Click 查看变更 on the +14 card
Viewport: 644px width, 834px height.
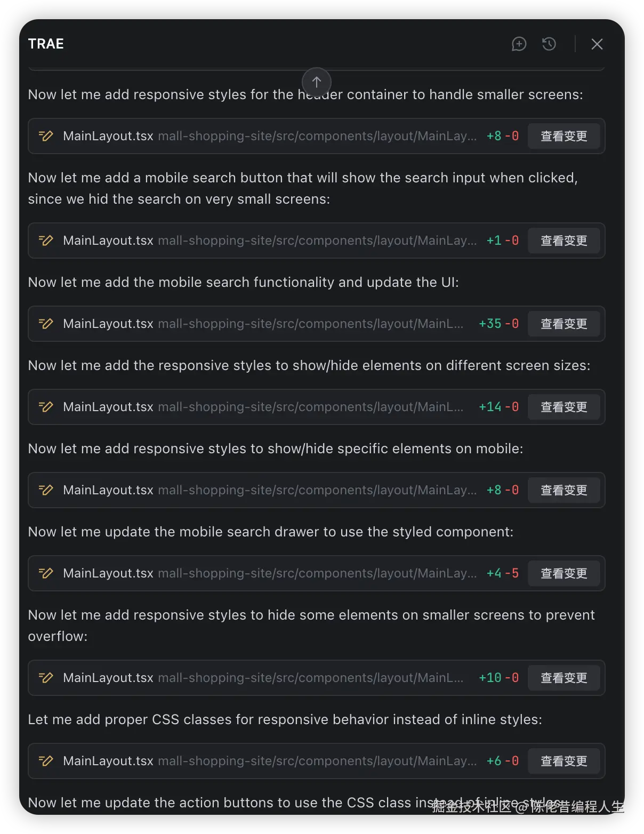(564, 407)
